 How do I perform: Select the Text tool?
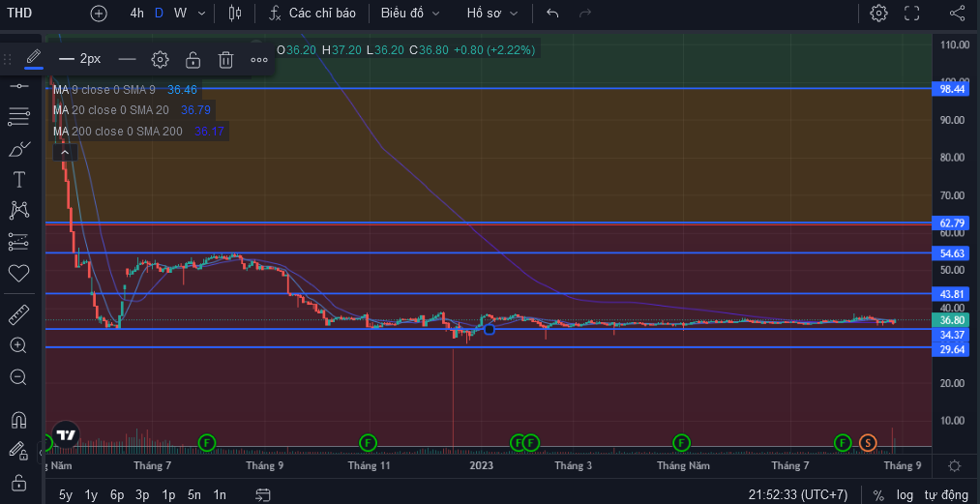click(19, 180)
